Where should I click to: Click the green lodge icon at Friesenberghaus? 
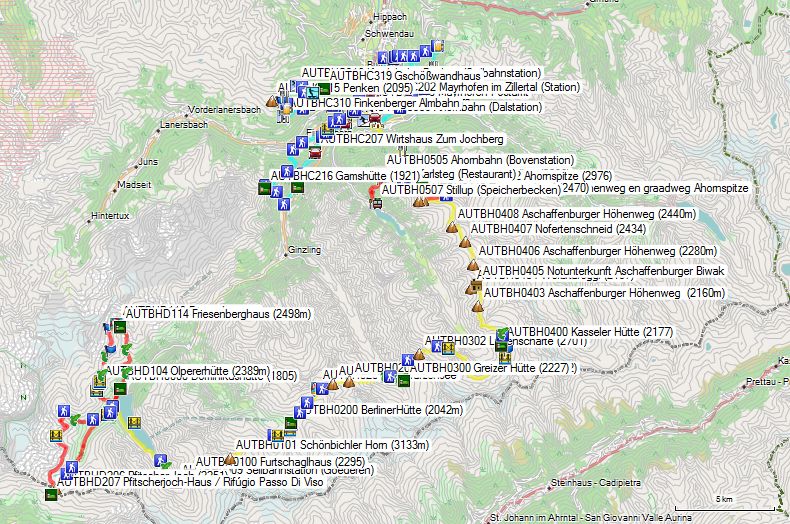[x=119, y=326]
